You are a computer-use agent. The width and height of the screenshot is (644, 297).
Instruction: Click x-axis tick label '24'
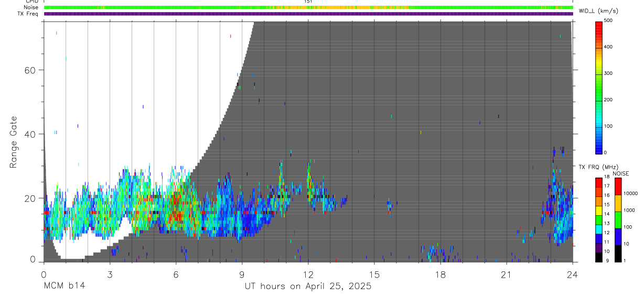[x=572, y=275]
